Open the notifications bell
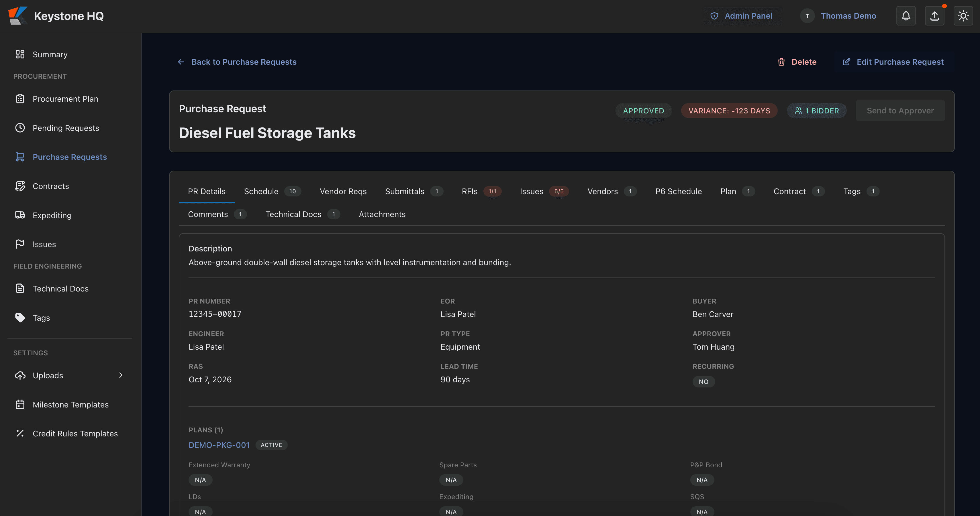 tap(906, 15)
